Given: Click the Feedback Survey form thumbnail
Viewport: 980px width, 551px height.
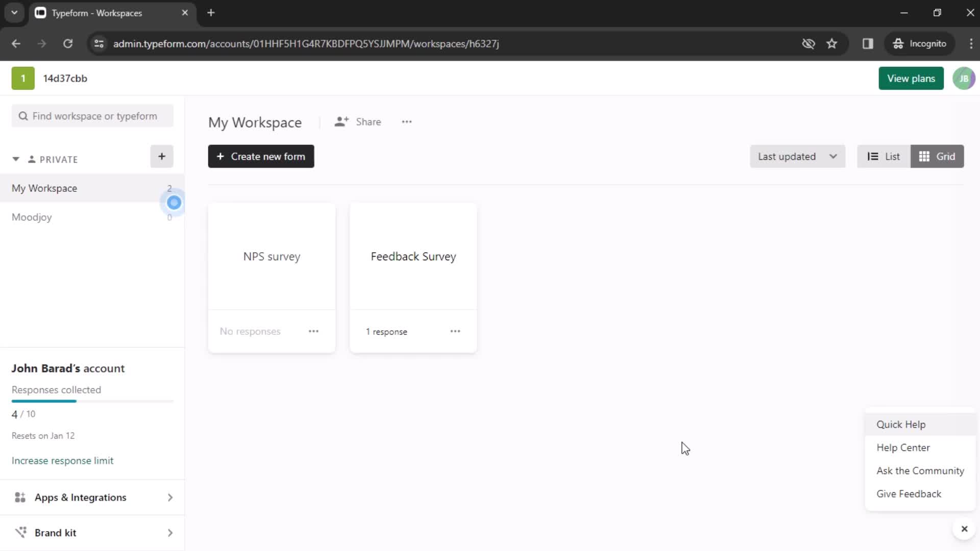Looking at the screenshot, I should coord(413,256).
